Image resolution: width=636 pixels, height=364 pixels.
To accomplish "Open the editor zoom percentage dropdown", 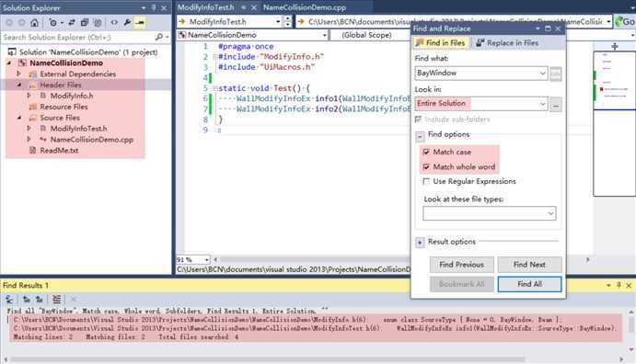I will 207,259.
